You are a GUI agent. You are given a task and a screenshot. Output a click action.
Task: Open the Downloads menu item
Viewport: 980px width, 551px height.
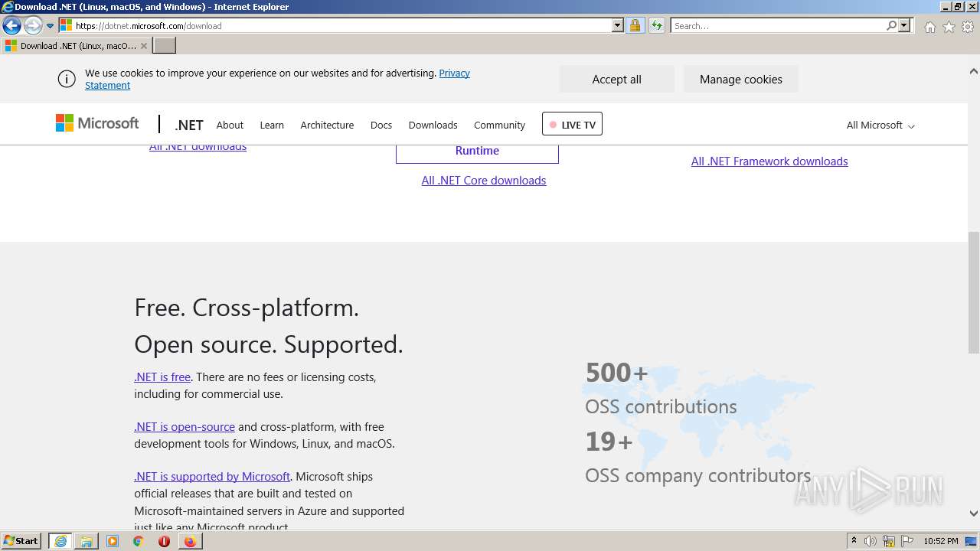tap(433, 125)
